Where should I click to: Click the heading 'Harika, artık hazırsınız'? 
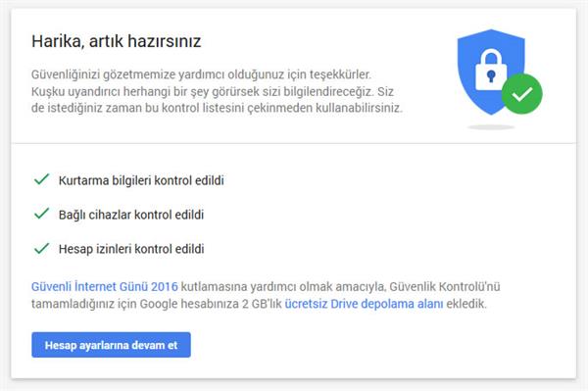pos(117,41)
